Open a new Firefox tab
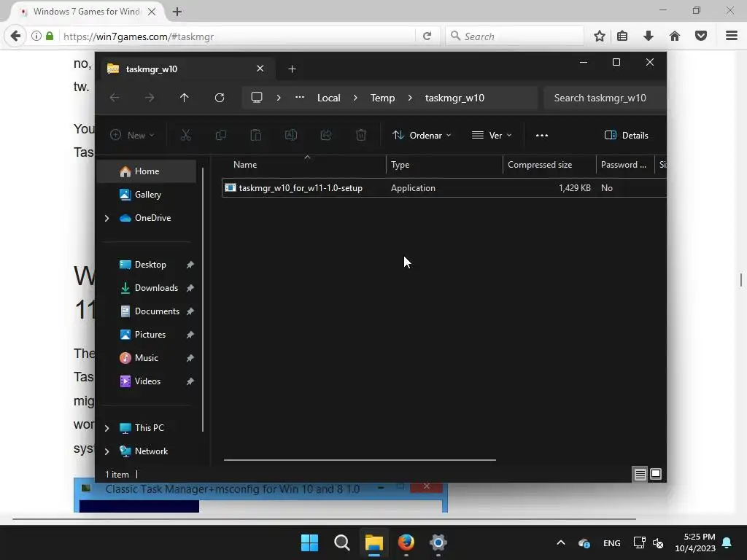 click(177, 12)
